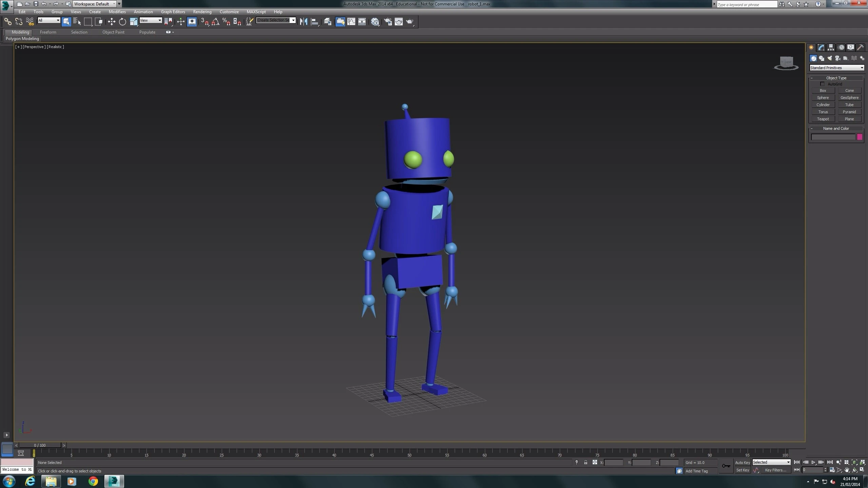
Task: Select the Cameras category in Create panel
Action: 837,58
